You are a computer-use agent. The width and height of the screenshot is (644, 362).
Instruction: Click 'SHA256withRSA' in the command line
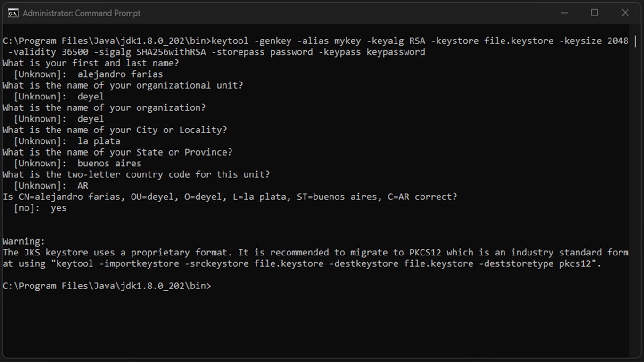168,52
